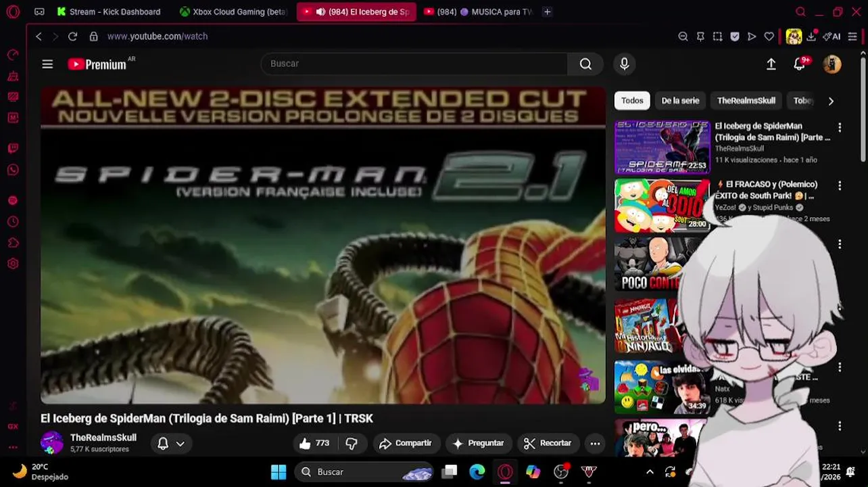Image resolution: width=868 pixels, height=487 pixels.
Task: Click the Preguntar button
Action: tap(478, 443)
